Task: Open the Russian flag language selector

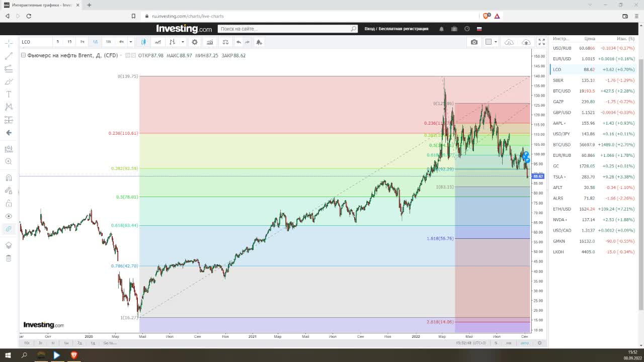Action: (479, 29)
